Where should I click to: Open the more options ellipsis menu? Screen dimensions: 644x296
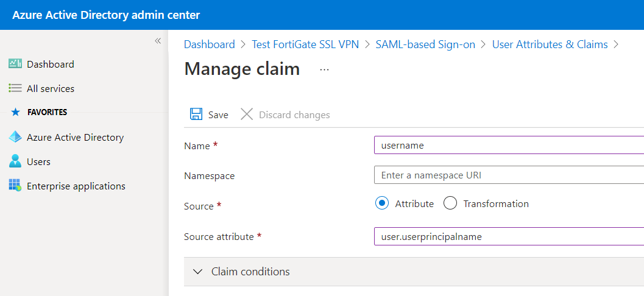click(x=324, y=70)
